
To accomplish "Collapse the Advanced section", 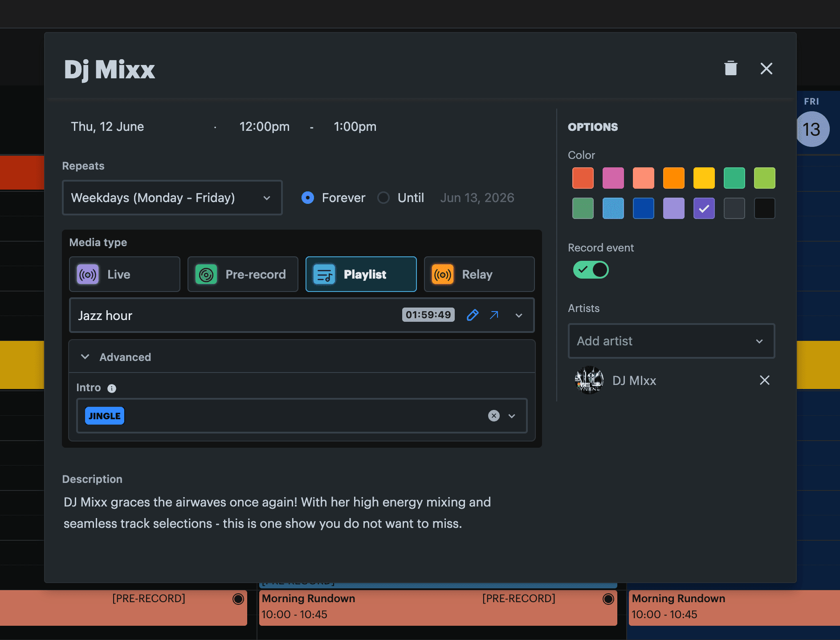I will point(85,357).
